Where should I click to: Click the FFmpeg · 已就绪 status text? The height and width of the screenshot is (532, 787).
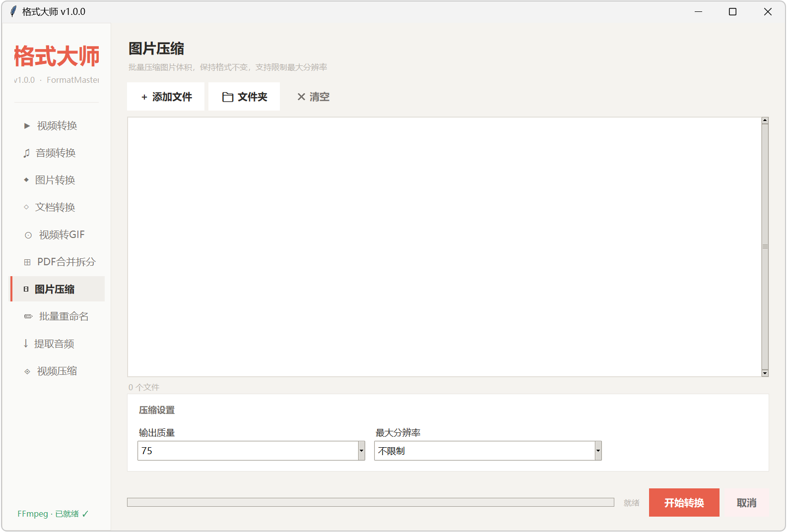click(x=53, y=514)
